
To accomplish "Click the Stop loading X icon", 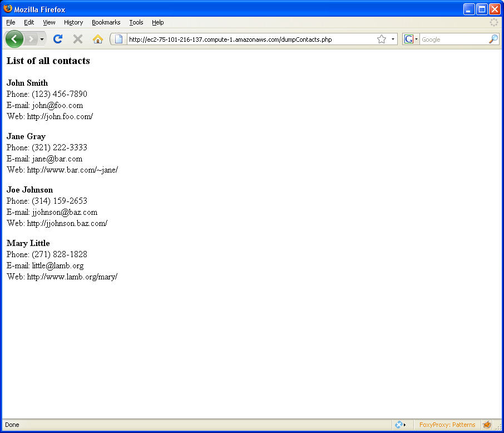I will point(78,40).
